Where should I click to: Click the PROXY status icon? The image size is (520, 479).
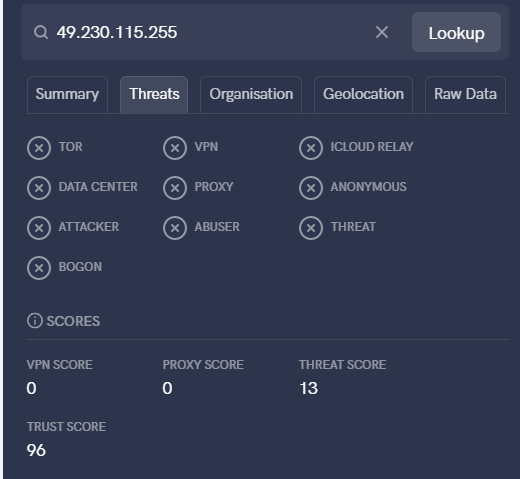pyautogui.click(x=175, y=188)
